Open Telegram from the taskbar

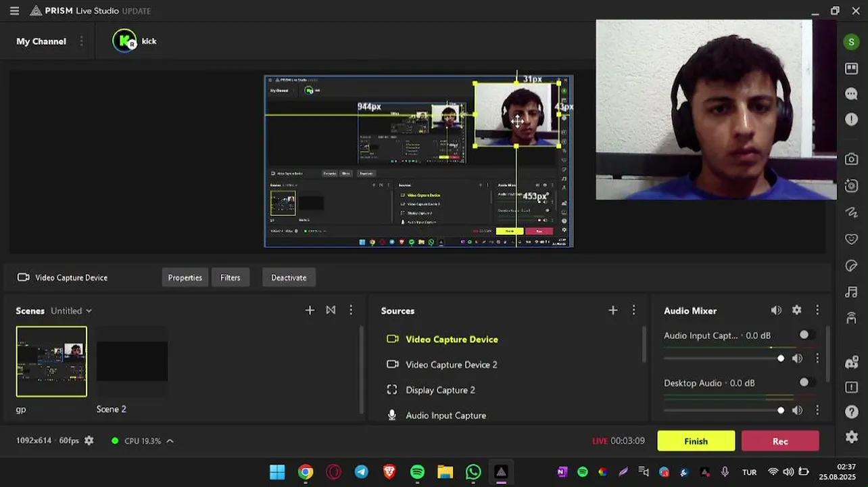tap(362, 472)
